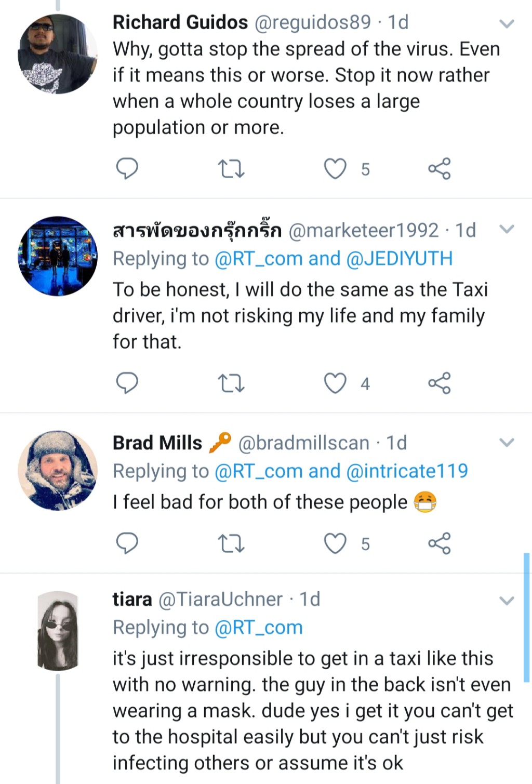532x784 pixels.
Task: Reply to @marketeer1992's tweet
Action: tap(126, 383)
